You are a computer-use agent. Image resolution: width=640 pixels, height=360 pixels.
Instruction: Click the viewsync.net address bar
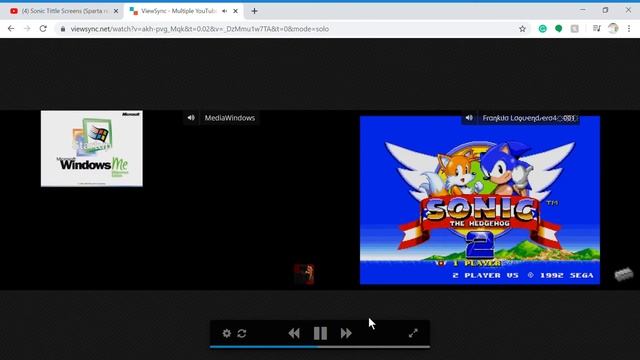pyautogui.click(x=292, y=29)
